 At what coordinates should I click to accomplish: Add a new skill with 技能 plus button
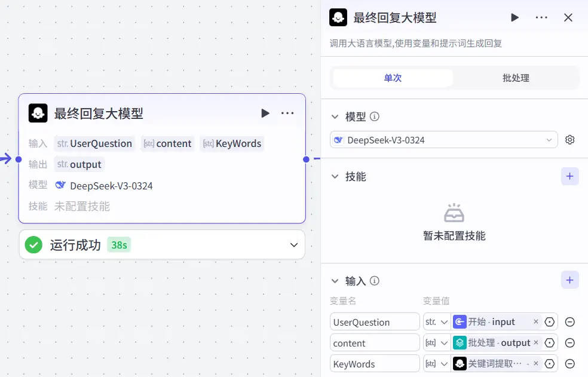[568, 176]
